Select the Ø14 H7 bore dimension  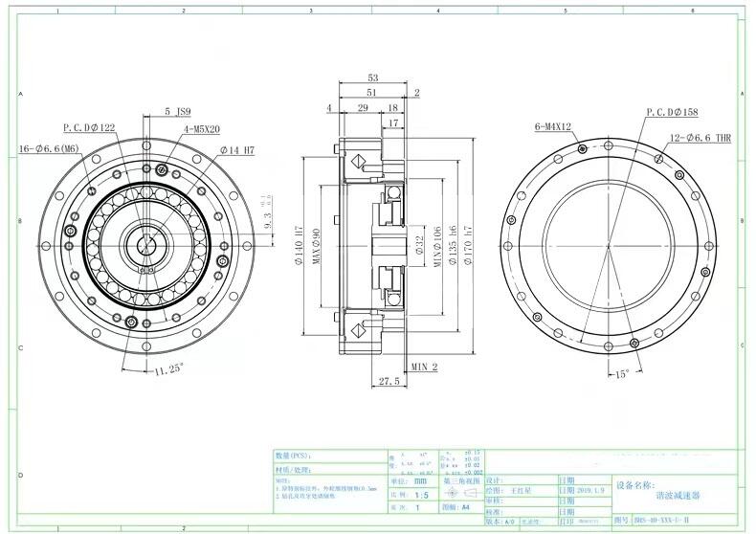click(x=236, y=150)
